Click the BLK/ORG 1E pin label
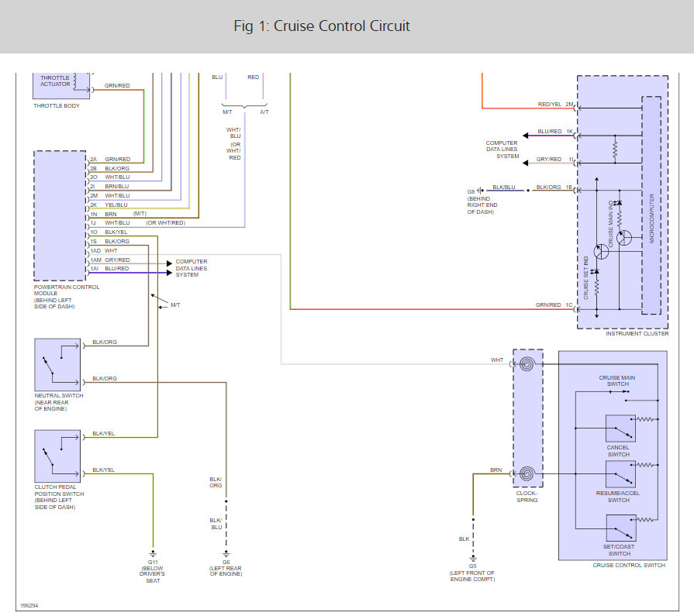Viewport: 694px width, 616px height. pyautogui.click(x=554, y=187)
